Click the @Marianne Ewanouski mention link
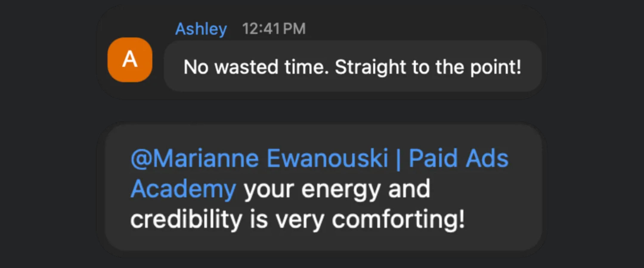This screenshot has height=268, width=644. pyautogui.click(x=319, y=158)
